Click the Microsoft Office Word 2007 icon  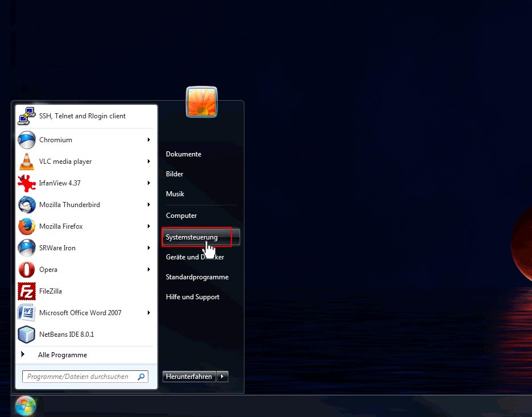pyautogui.click(x=27, y=313)
